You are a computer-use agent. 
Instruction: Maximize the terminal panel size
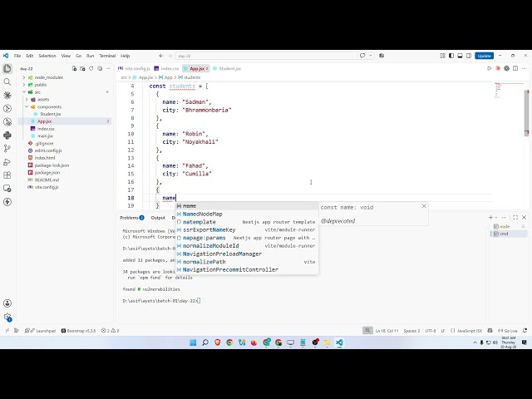[x=515, y=217]
